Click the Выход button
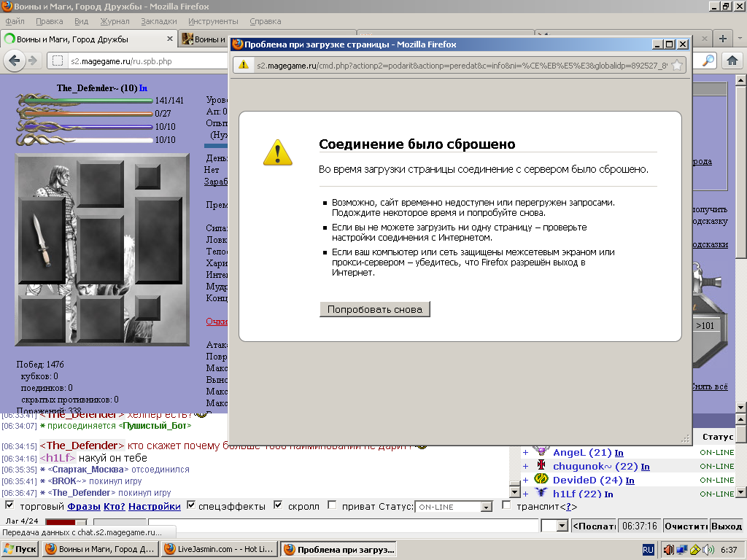This screenshot has width=747, height=560. tap(727, 526)
